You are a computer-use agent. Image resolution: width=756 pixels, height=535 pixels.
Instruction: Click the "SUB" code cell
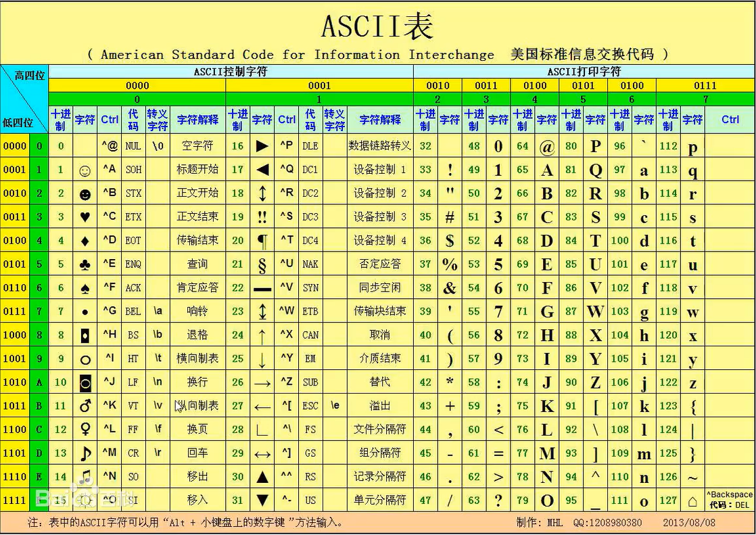pyautogui.click(x=310, y=382)
